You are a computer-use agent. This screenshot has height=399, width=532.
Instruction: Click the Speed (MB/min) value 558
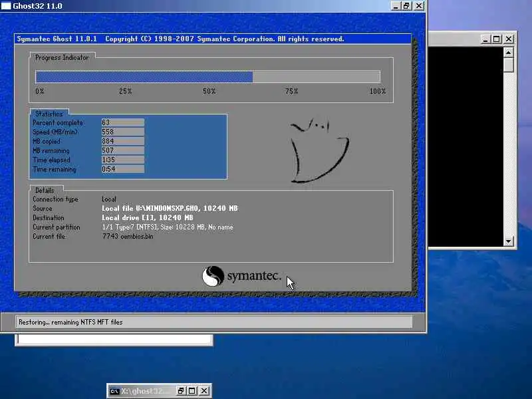click(123, 132)
